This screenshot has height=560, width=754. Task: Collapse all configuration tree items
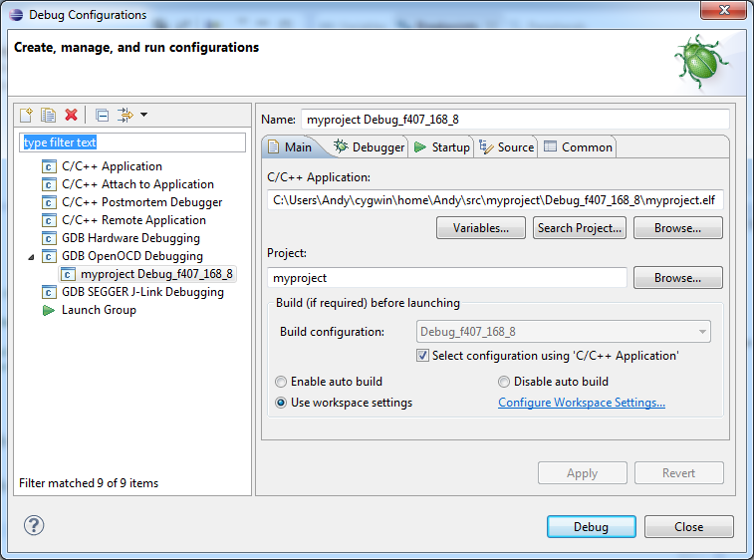[102, 115]
